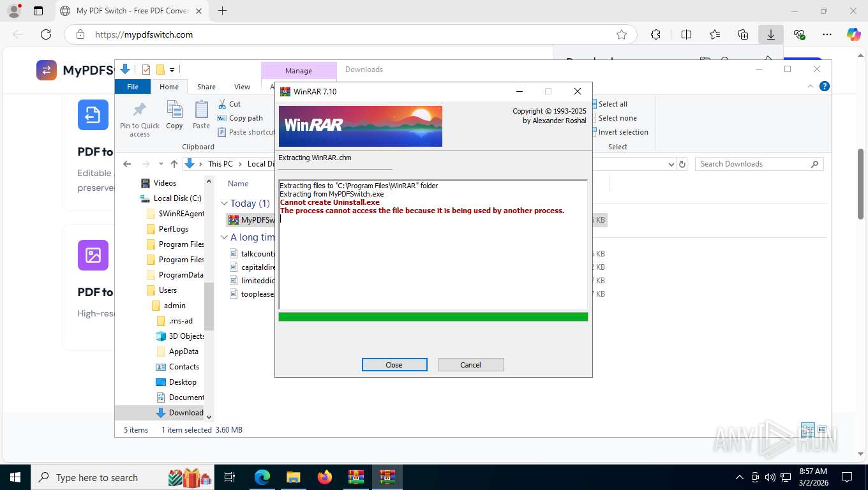Click the red 'Cannot create Uninstall.exe' message

(330, 202)
